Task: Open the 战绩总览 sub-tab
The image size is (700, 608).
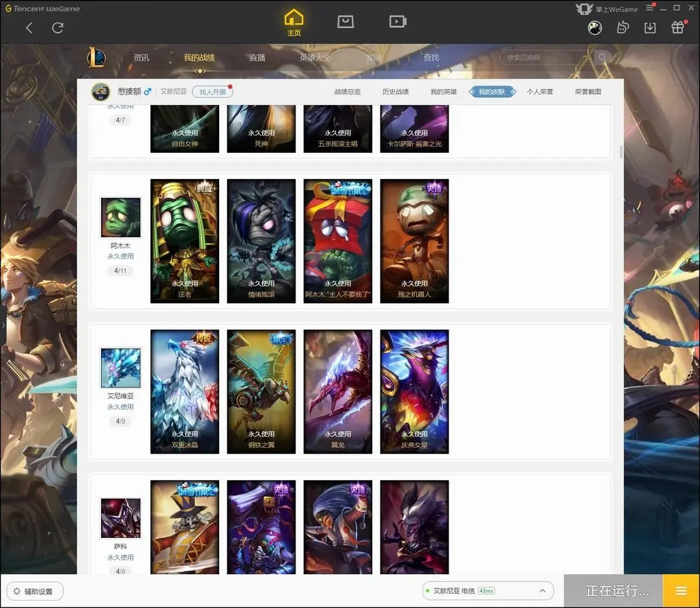Action: pyautogui.click(x=347, y=92)
